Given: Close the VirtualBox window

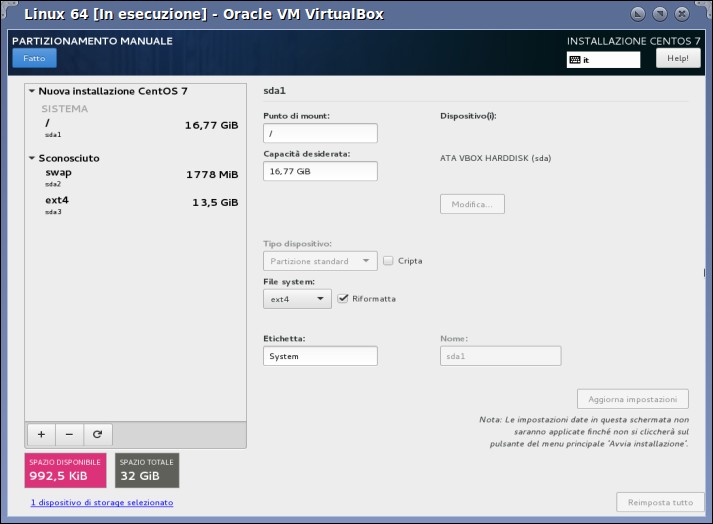Looking at the screenshot, I should pyautogui.click(x=682, y=14).
